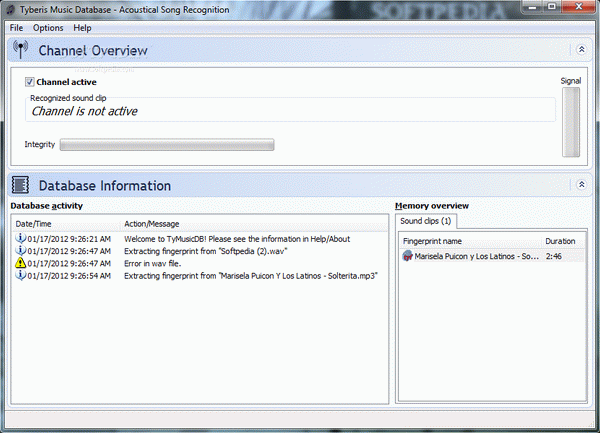
Task: Click the 2:46 duration value
Action: (x=554, y=256)
